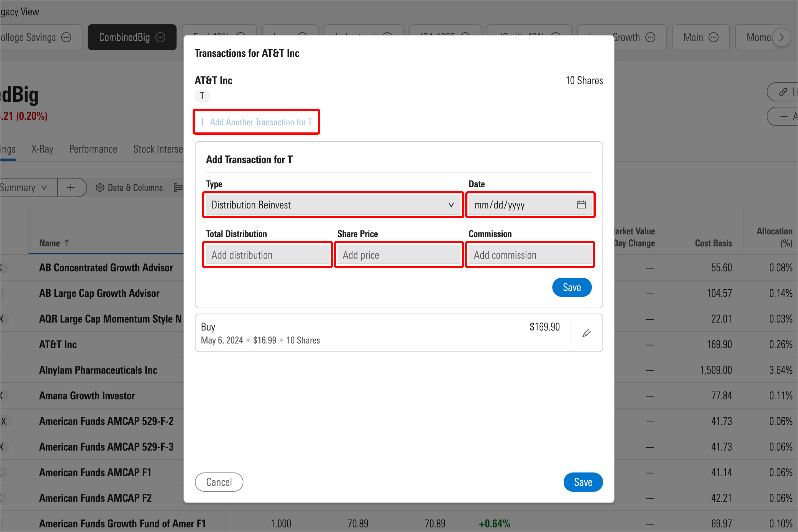The width and height of the screenshot is (798, 532).
Task: Click the Share Price input field
Action: coord(398,255)
